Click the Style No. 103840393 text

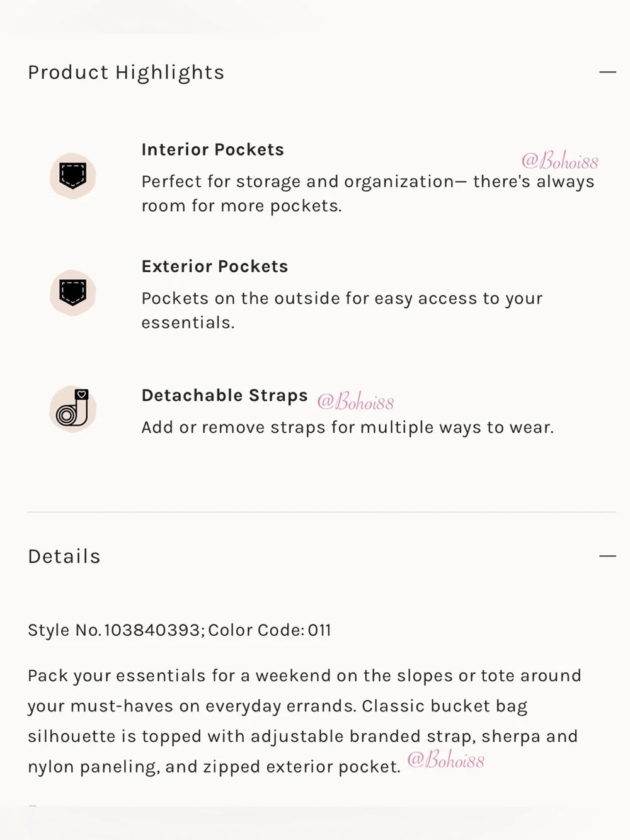[x=116, y=631]
